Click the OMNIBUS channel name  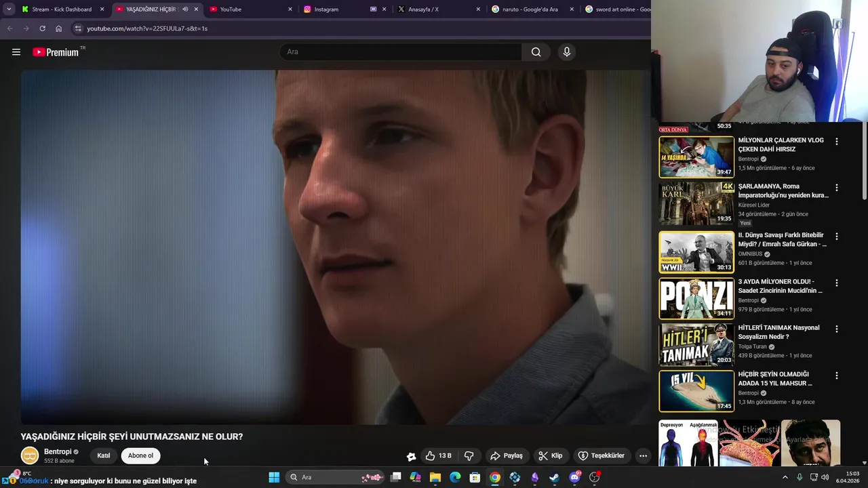click(751, 254)
